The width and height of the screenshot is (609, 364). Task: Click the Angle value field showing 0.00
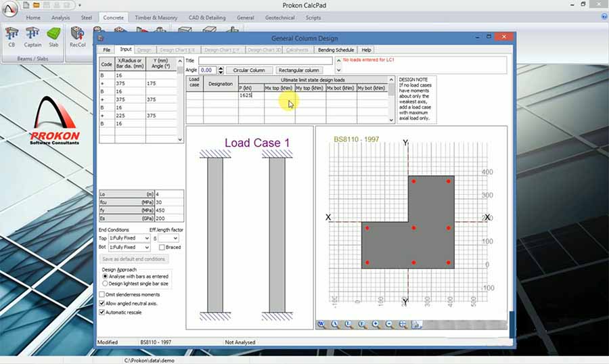[x=208, y=70]
